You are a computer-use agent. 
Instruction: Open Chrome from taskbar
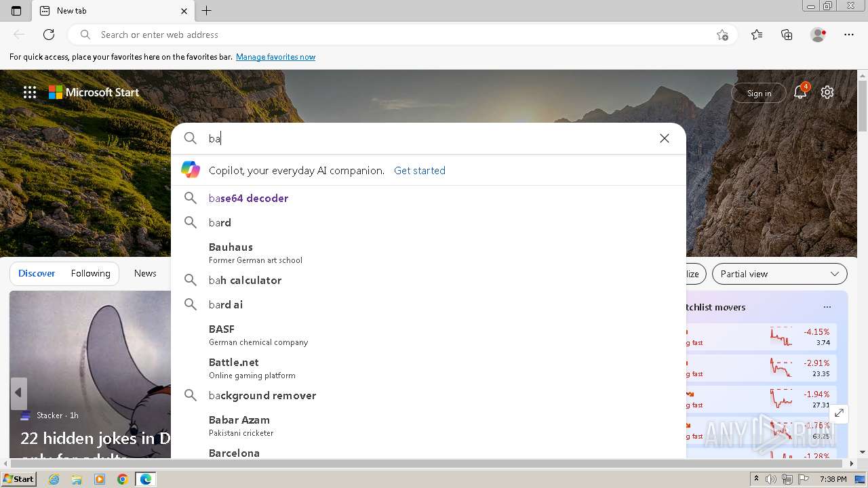click(x=123, y=479)
